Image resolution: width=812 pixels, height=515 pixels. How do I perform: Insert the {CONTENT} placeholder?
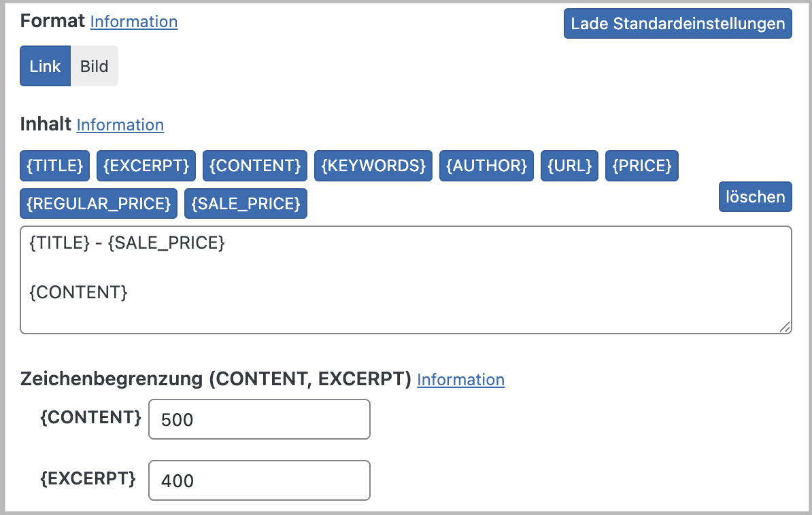254,165
